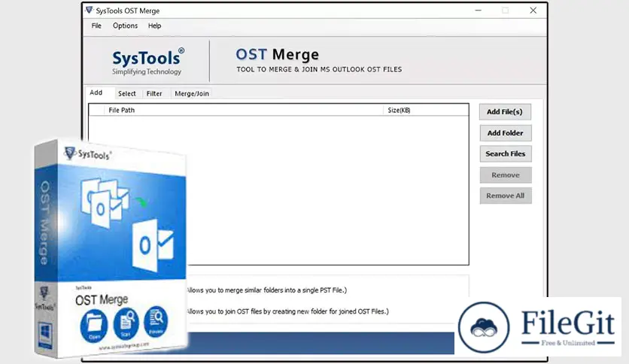Close the SysTools OST Merge window
The width and height of the screenshot is (629, 364).
tap(533, 11)
